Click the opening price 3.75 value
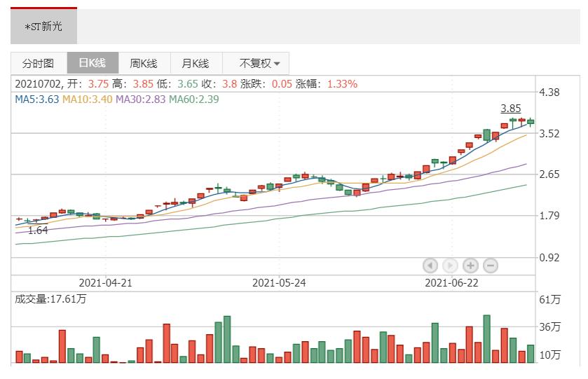The width and height of the screenshot is (588, 379). tap(98, 83)
